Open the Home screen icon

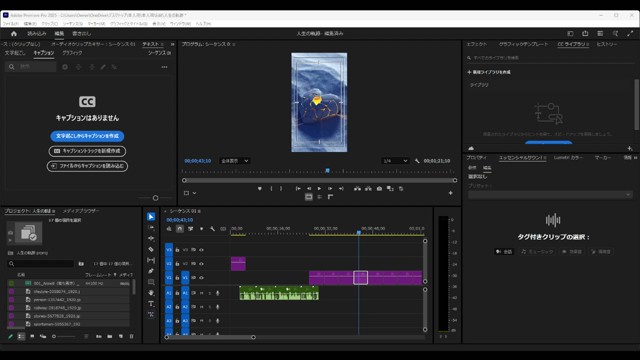click(14, 33)
